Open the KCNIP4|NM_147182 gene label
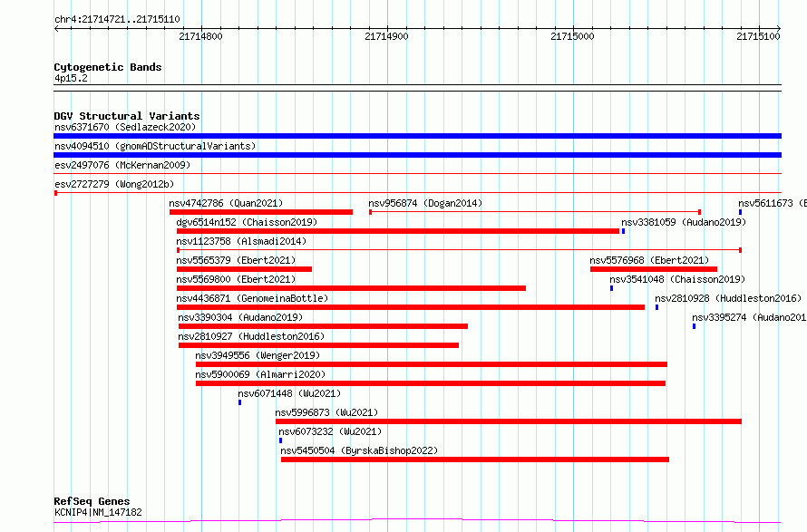The width and height of the screenshot is (807, 532). tap(98, 512)
